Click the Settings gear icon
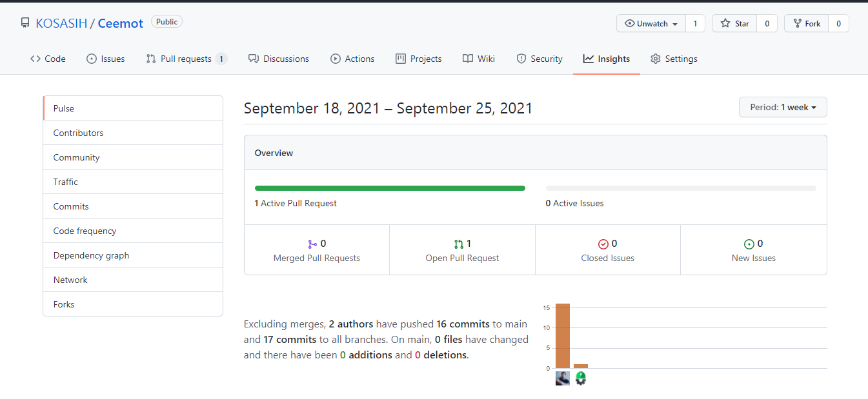 tap(656, 59)
